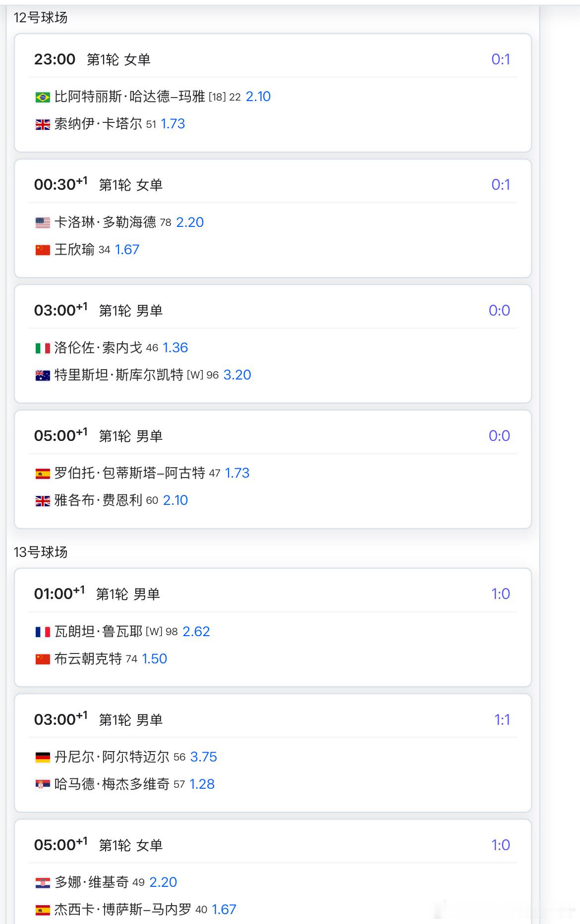Click odds 2.10 for 比阿特丽斯·哈达德-玛雅
This screenshot has width=580, height=924.
click(x=258, y=97)
